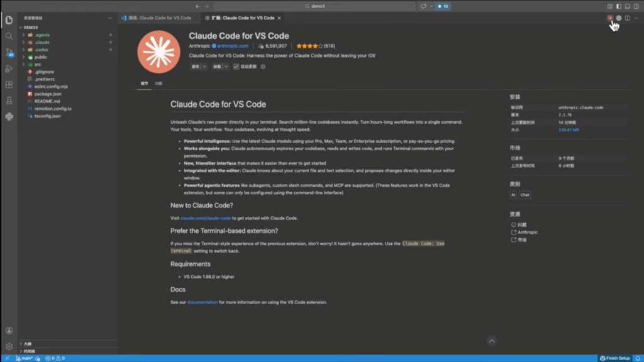Toggle primary side bar visibility

click(x=619, y=6)
